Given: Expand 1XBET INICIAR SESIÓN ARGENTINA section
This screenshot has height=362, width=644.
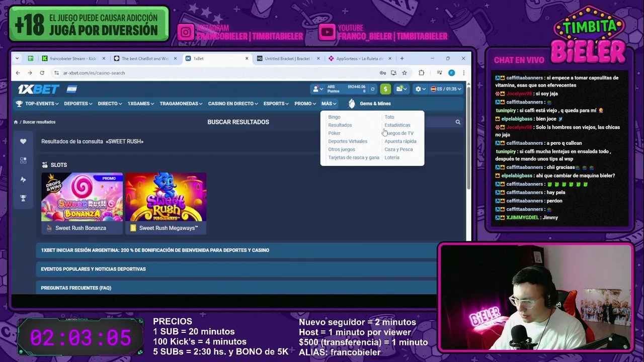Looking at the screenshot, I should [236, 250].
